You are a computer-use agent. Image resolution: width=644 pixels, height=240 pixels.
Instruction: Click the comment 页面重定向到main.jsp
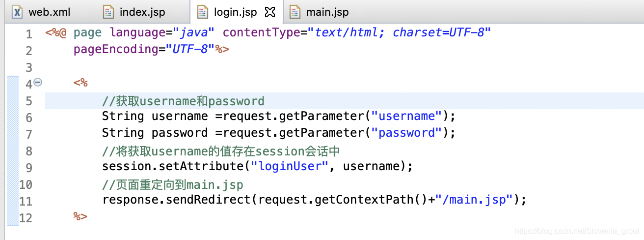click(x=173, y=185)
